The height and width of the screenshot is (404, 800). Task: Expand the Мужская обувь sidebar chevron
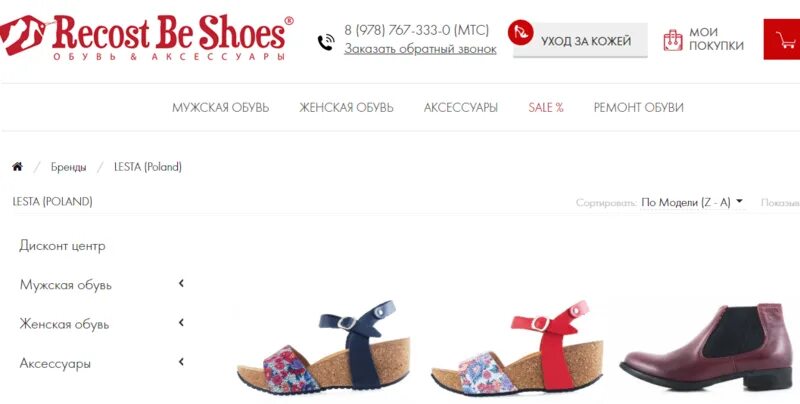(181, 284)
